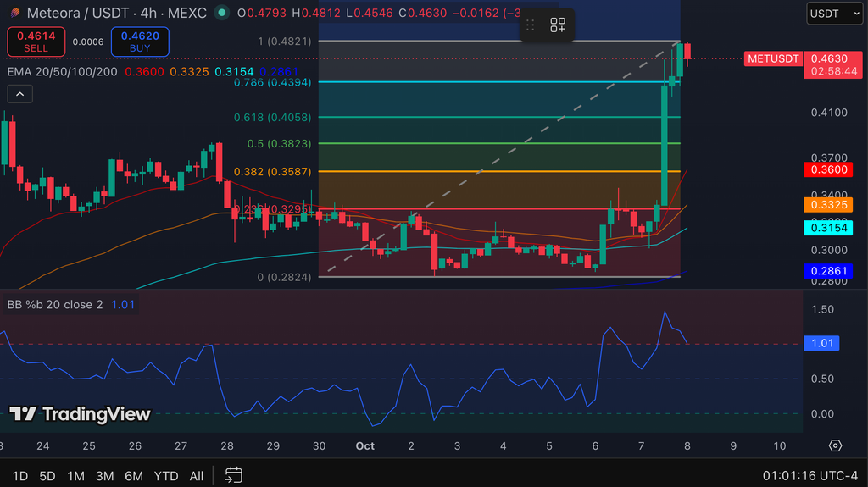The width and height of the screenshot is (868, 487).
Task: Click the red 0.3600 EMA price tag
Action: [x=828, y=170]
